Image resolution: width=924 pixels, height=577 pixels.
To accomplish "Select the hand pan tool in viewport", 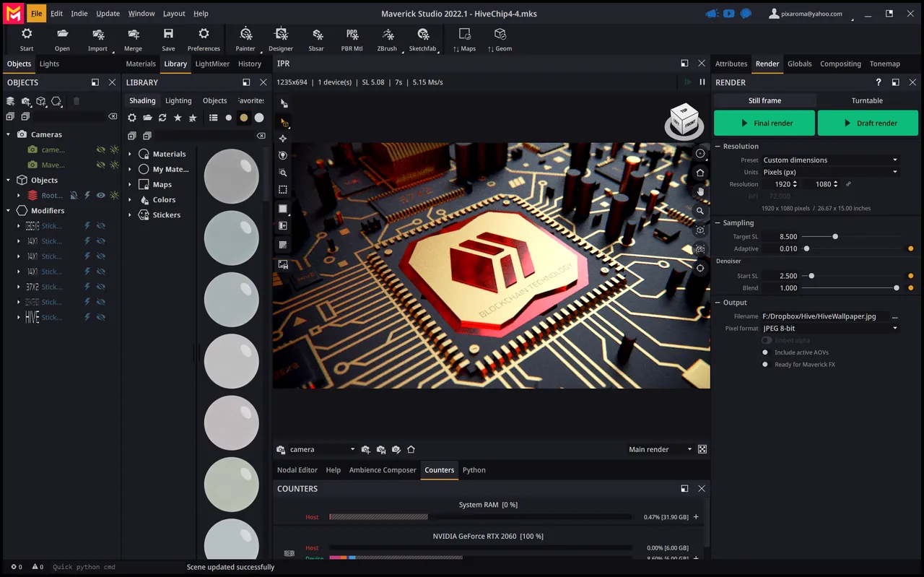I will click(699, 191).
